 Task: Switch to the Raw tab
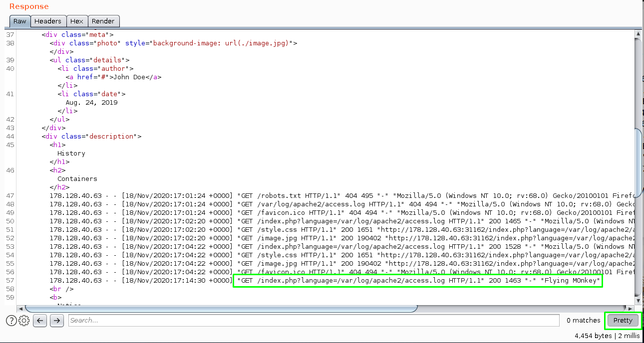pyautogui.click(x=20, y=21)
